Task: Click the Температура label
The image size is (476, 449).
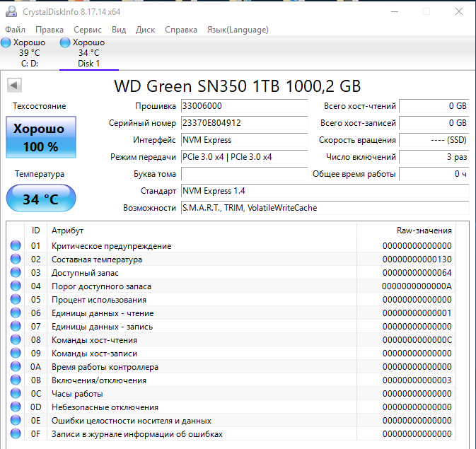Action: pos(40,174)
